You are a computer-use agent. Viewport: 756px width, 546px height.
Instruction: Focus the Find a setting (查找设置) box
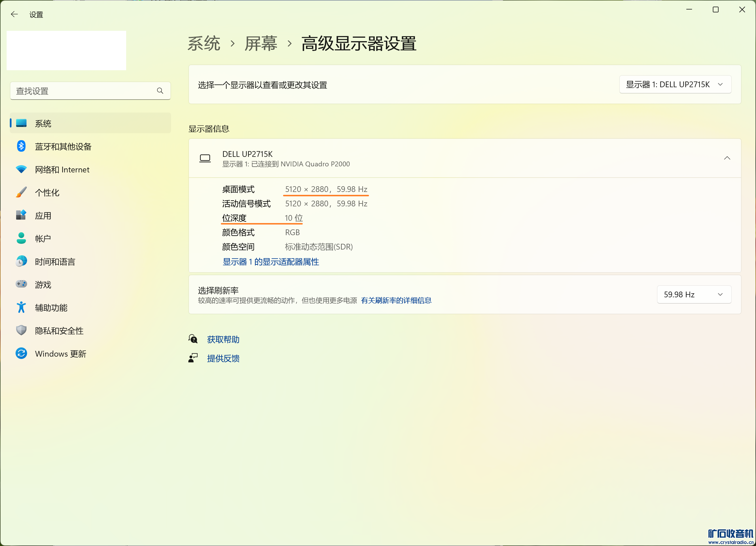(83, 91)
